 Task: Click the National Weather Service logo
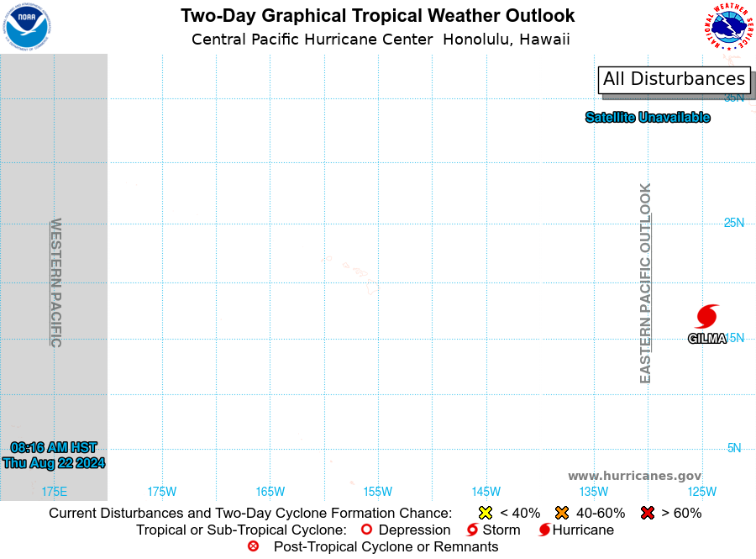point(728,27)
